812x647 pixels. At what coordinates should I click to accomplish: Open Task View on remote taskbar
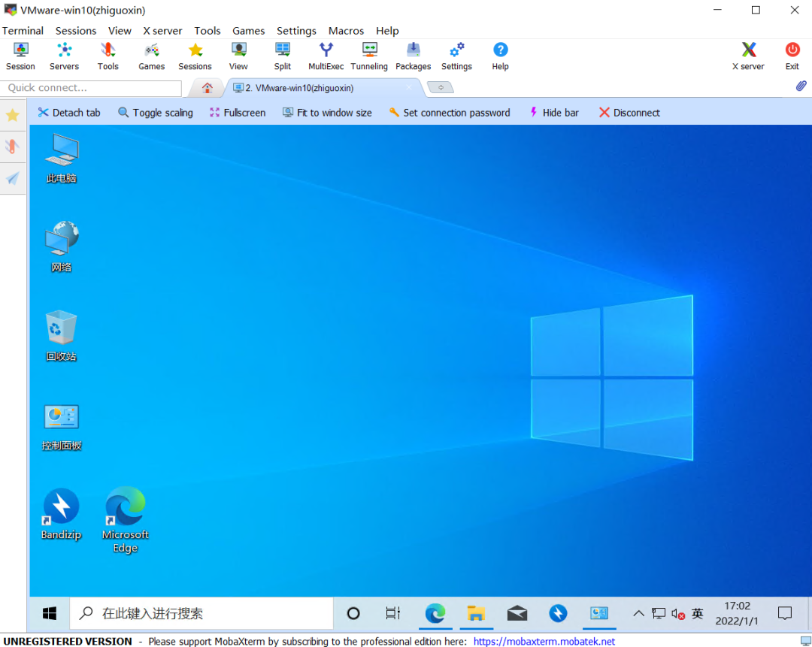coord(393,613)
